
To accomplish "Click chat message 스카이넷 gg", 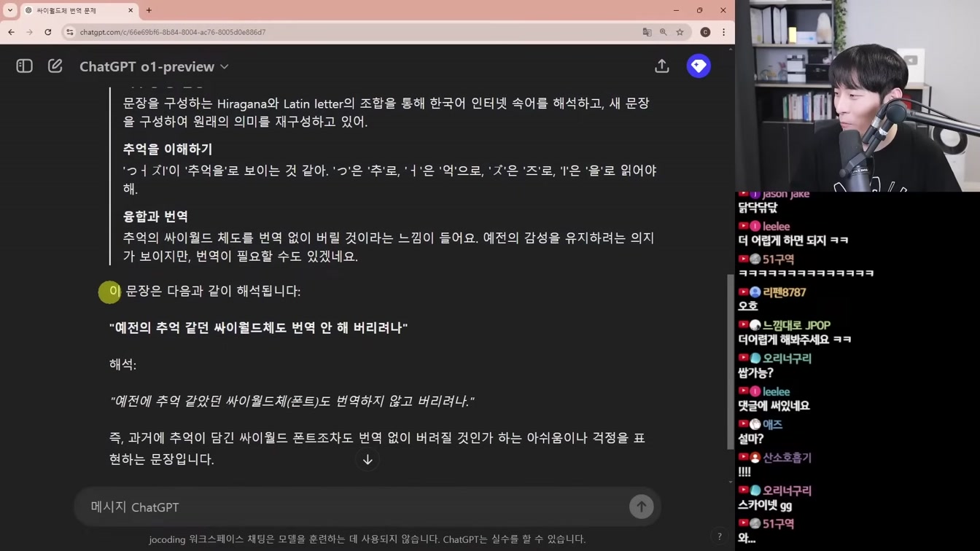I will 765,506.
